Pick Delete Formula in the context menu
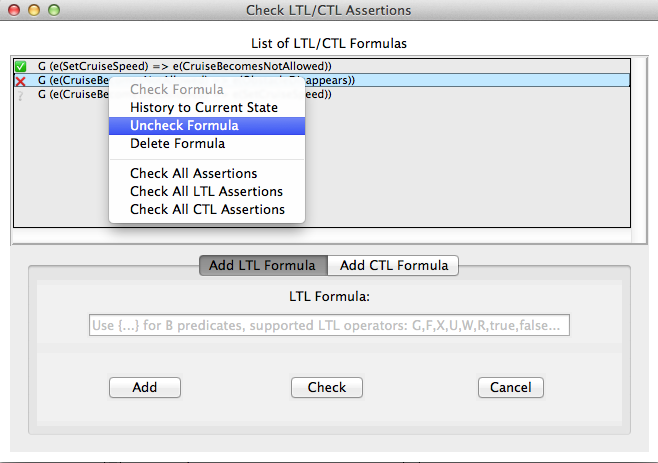658x463 pixels. (177, 143)
